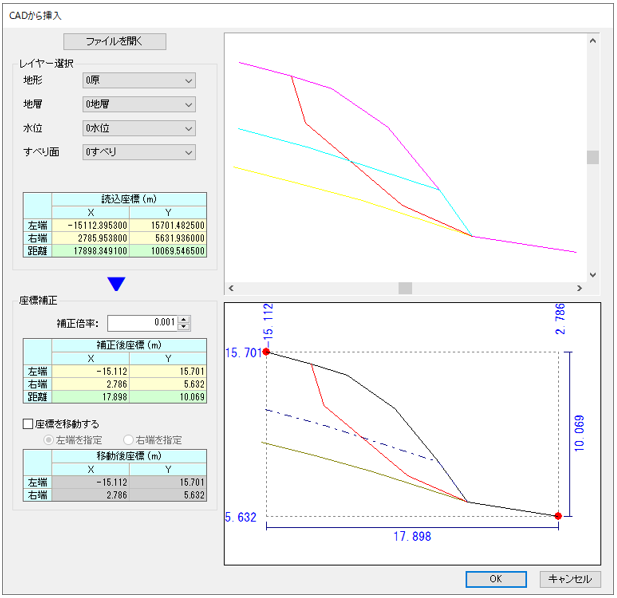Select the 読込座標 左端 Y cell 15701.482500
This screenshot has height=598, width=617.
point(168,225)
